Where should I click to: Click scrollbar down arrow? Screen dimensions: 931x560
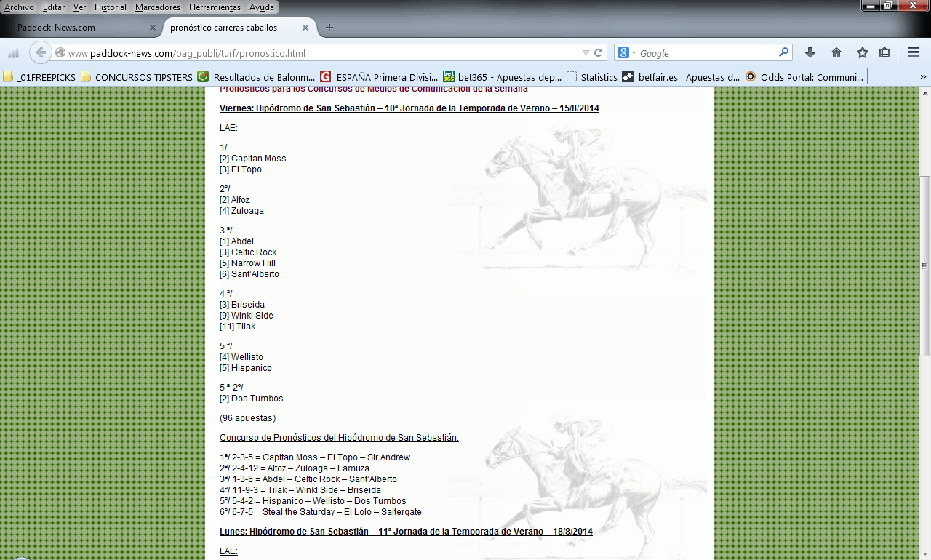point(925,554)
